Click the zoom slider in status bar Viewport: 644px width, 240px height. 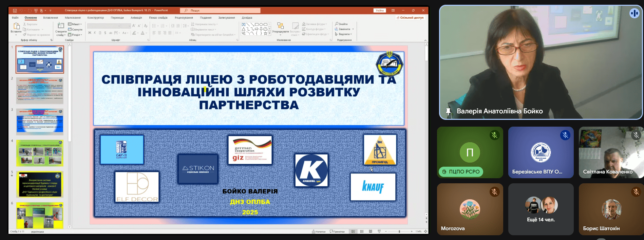(399, 232)
